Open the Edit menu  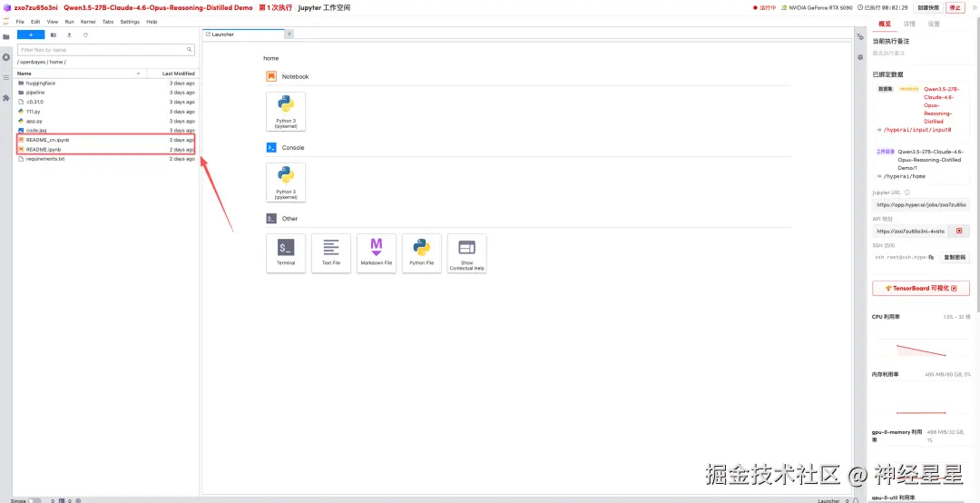(x=35, y=21)
